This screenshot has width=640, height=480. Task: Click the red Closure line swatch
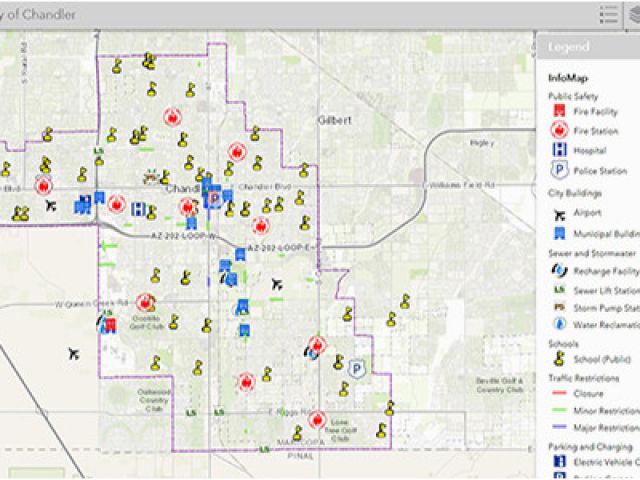558,394
